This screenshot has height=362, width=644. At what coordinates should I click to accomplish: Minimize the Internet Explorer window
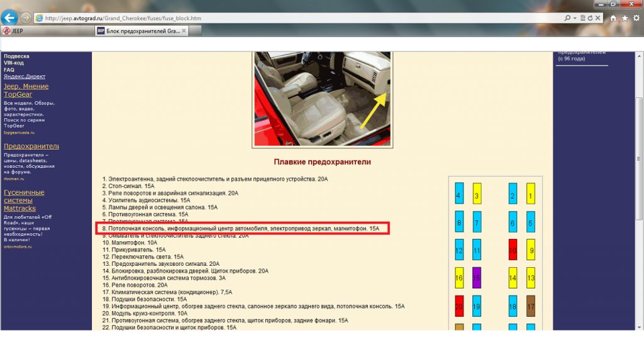[601, 4]
